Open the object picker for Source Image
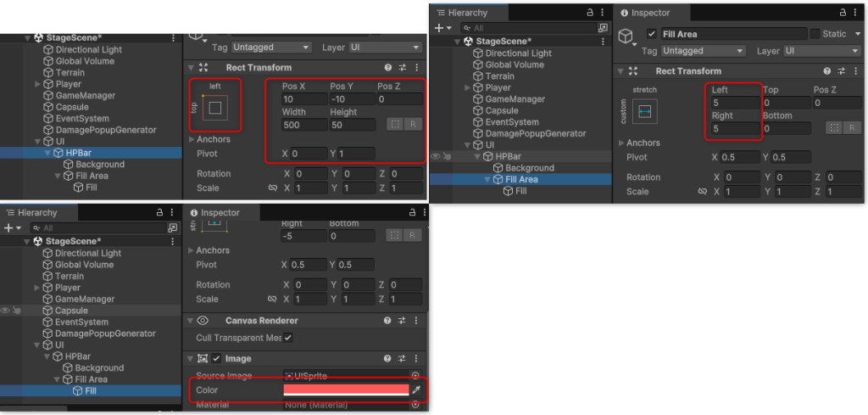 [415, 375]
